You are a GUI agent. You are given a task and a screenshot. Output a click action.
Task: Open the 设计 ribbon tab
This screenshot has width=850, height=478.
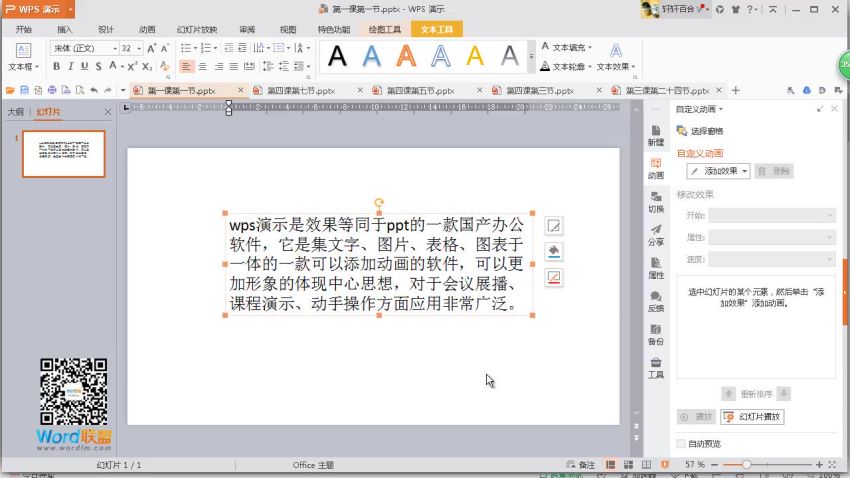point(106,29)
